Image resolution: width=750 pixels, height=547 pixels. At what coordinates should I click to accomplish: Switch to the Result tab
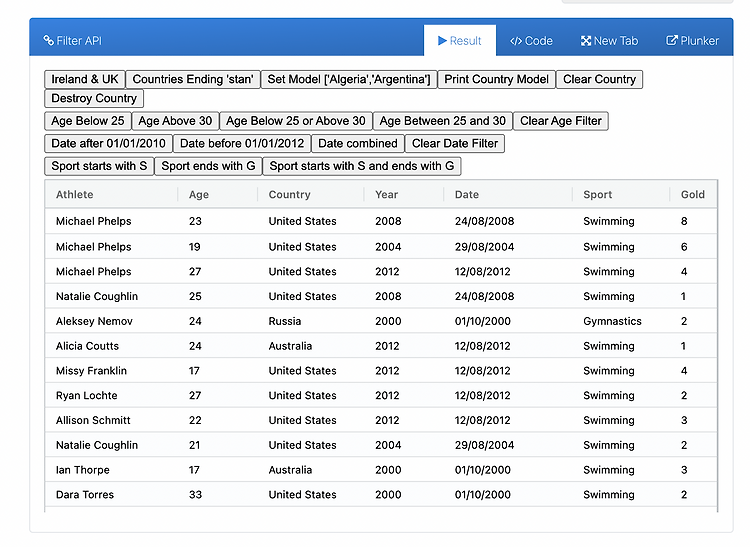[x=460, y=41]
